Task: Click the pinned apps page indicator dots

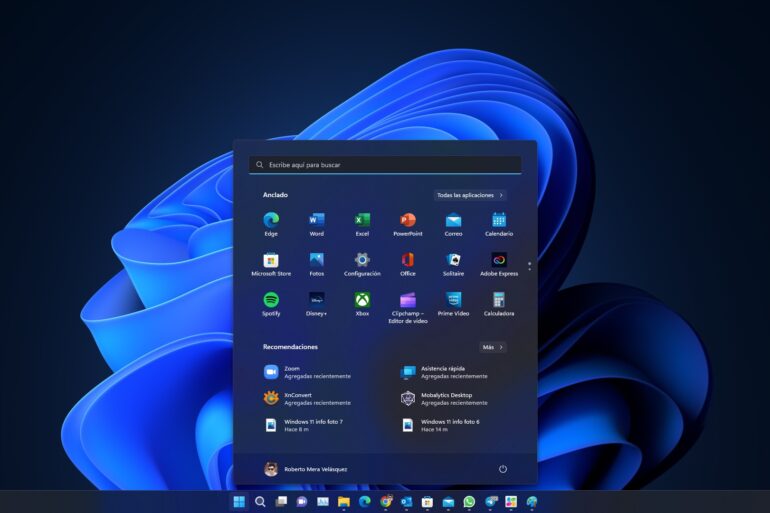Action: [x=529, y=266]
